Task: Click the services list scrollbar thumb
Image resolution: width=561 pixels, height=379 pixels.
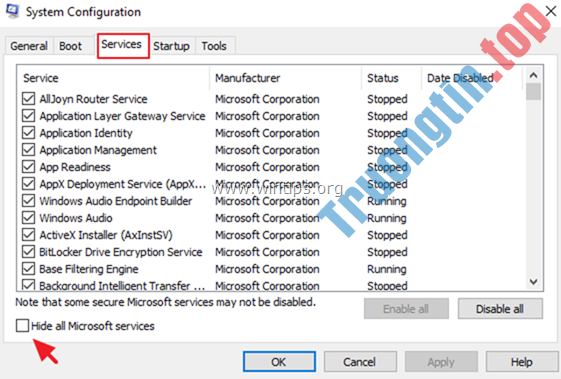Action: point(533,92)
